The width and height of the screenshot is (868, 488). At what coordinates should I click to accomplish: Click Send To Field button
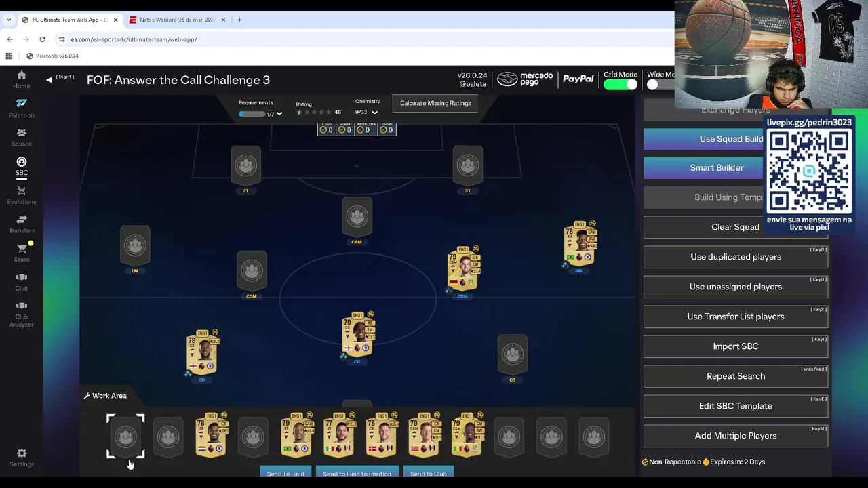(285, 472)
